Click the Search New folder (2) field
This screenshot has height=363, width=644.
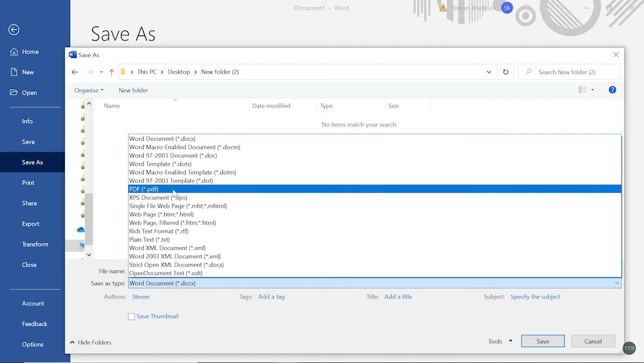click(569, 72)
